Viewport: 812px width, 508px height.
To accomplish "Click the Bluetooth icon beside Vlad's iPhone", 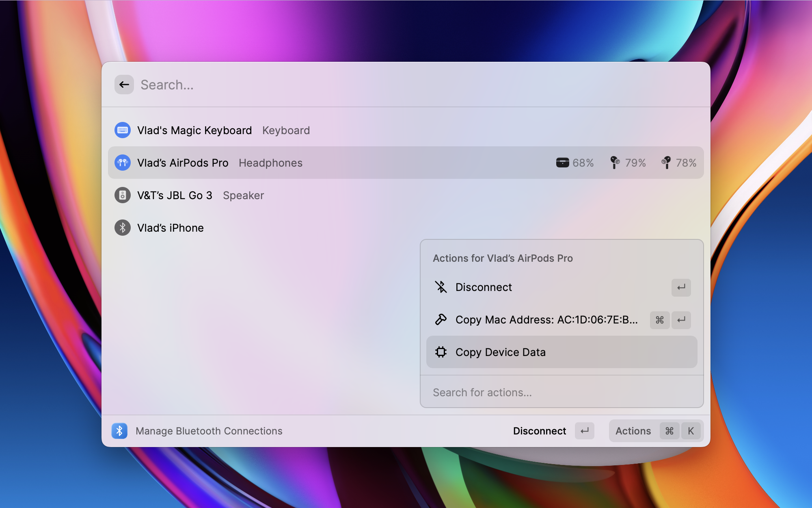I will point(123,228).
